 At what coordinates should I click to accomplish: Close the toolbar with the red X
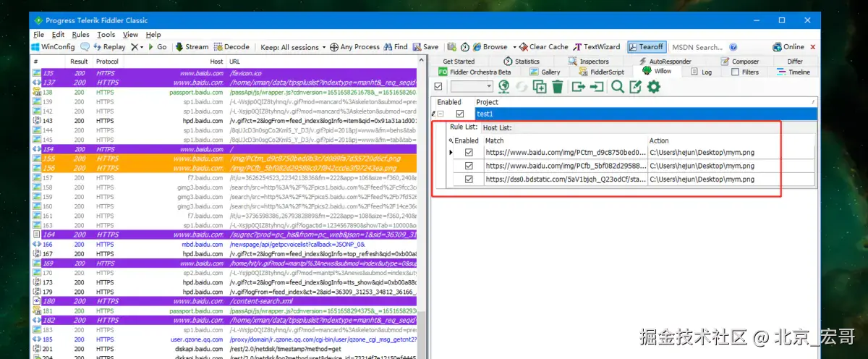(x=814, y=47)
